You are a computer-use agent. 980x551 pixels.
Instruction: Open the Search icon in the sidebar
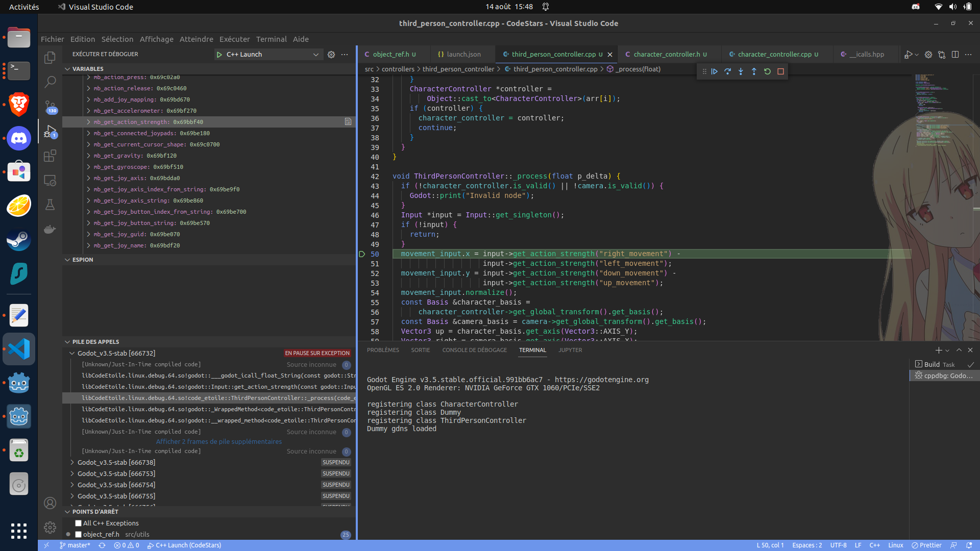coord(50,82)
